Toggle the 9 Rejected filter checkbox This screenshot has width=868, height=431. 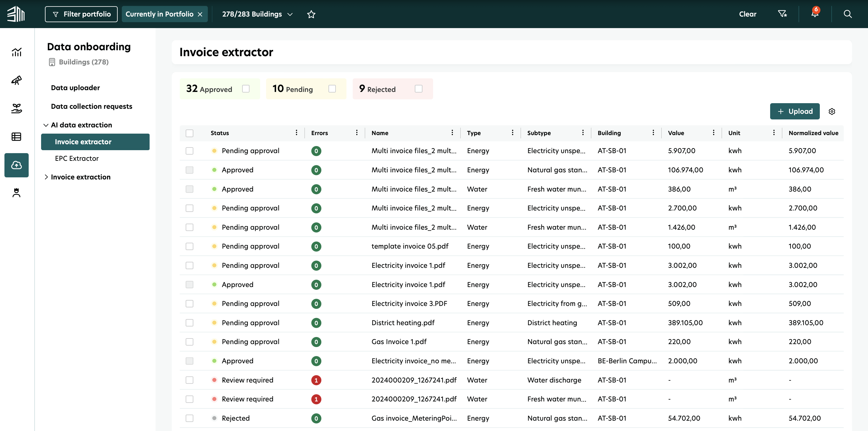[418, 89]
